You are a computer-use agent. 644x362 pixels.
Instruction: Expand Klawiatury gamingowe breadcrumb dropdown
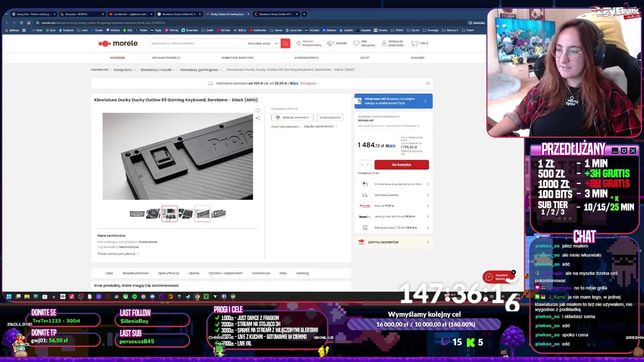point(220,70)
